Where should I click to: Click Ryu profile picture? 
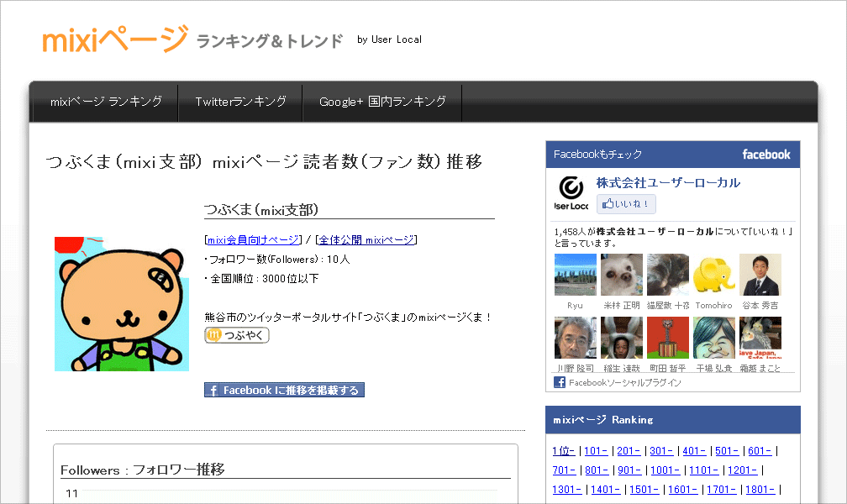pos(576,275)
